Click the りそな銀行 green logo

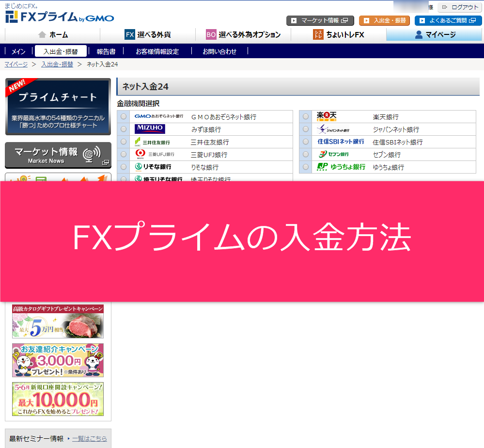(x=153, y=167)
